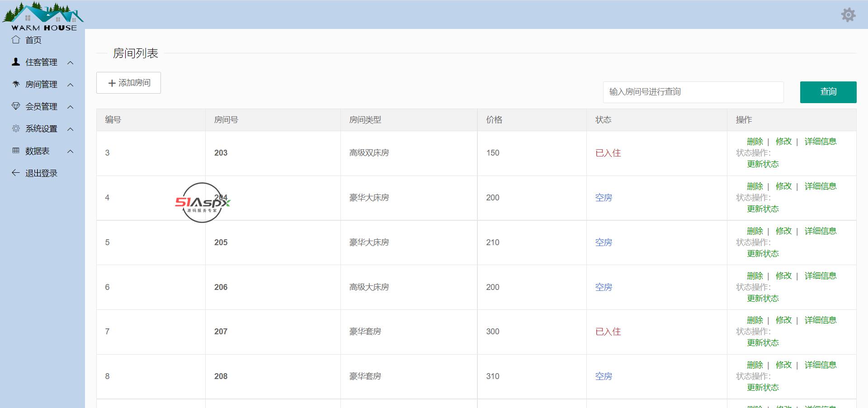Expand the 房间管理 chevron

[71, 85]
